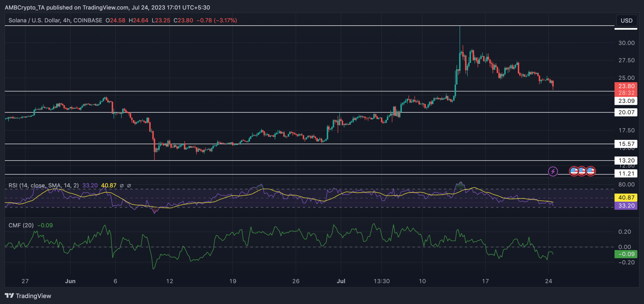Select the green −0.09 CMF axis label
Viewport: 644px width, 304px height.
point(626,254)
